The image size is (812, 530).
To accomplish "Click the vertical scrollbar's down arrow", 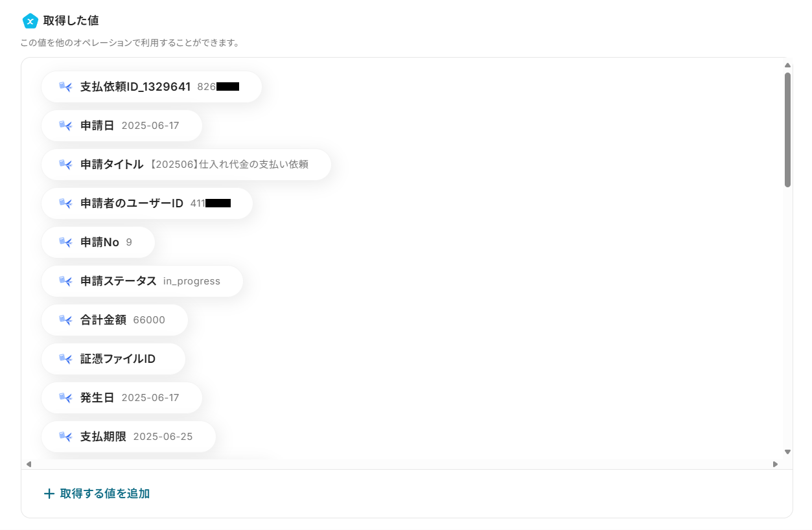I will click(x=787, y=452).
